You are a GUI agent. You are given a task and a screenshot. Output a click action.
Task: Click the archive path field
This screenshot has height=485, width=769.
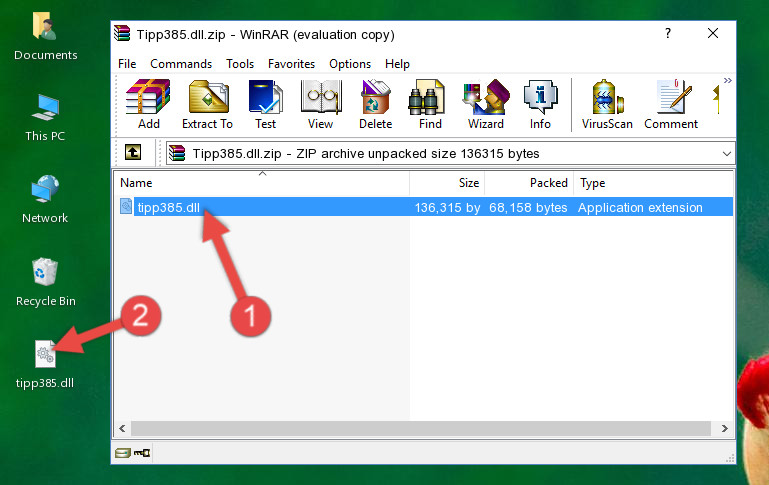[x=450, y=153]
